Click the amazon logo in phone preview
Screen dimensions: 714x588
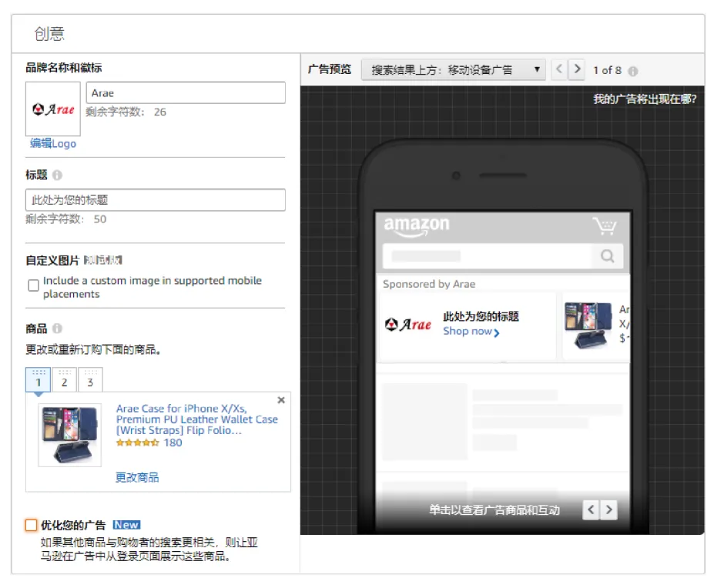coord(417,226)
